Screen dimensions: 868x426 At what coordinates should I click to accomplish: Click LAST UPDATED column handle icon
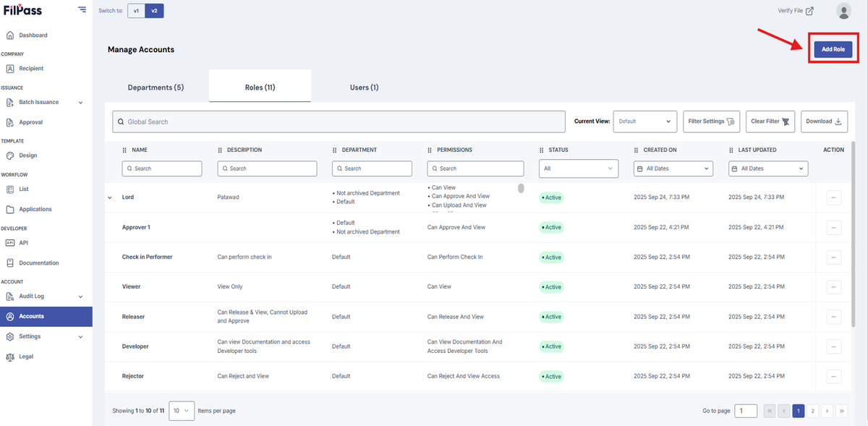point(731,150)
